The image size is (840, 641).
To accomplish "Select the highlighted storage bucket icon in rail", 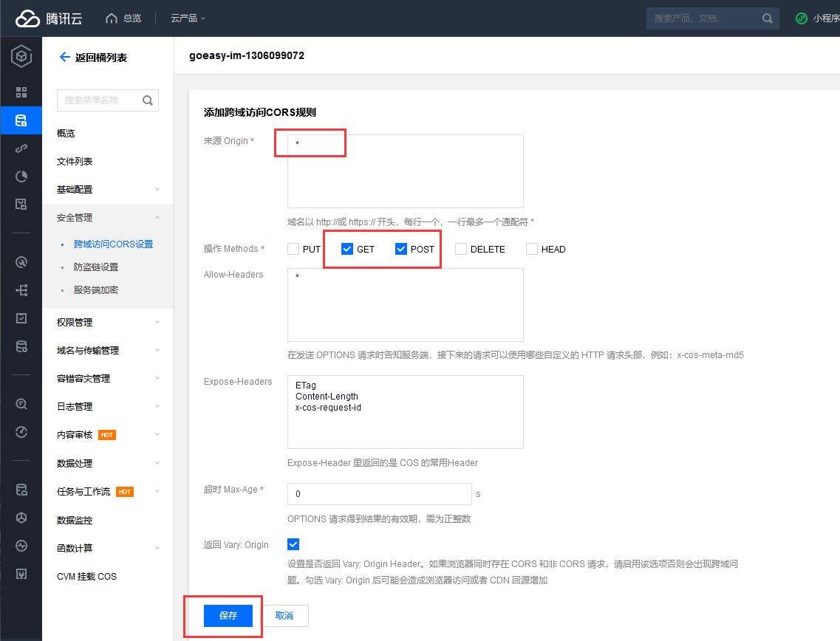I will [x=21, y=120].
